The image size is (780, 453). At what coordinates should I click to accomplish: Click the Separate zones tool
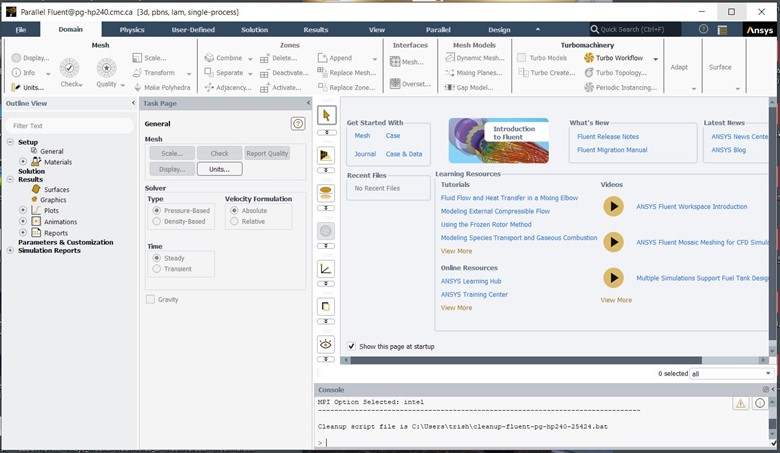pos(224,73)
